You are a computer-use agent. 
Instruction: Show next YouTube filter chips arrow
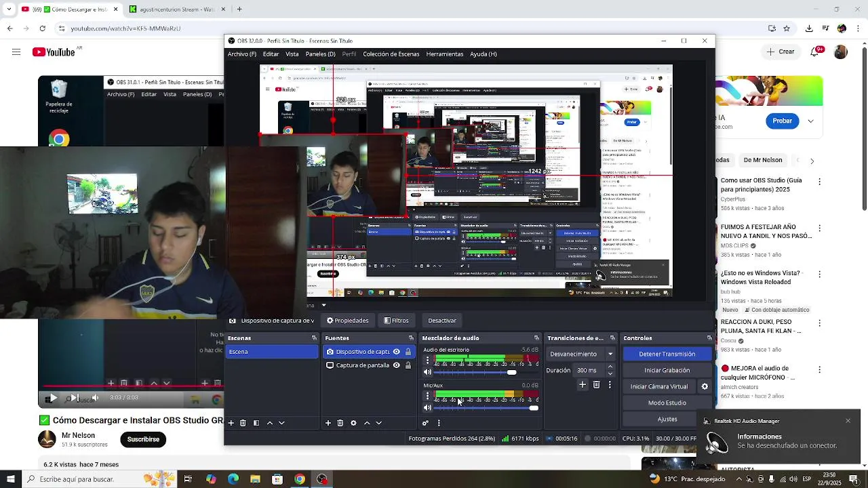(x=812, y=161)
